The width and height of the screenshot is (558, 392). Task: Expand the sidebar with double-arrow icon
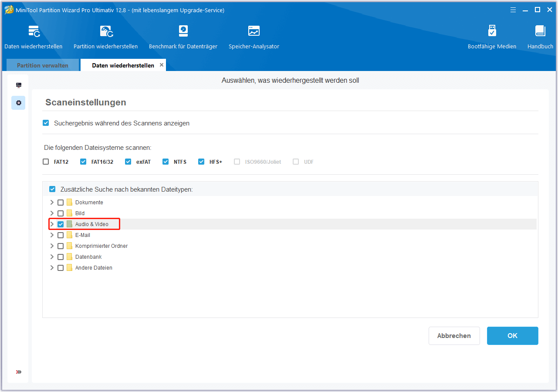coord(19,372)
